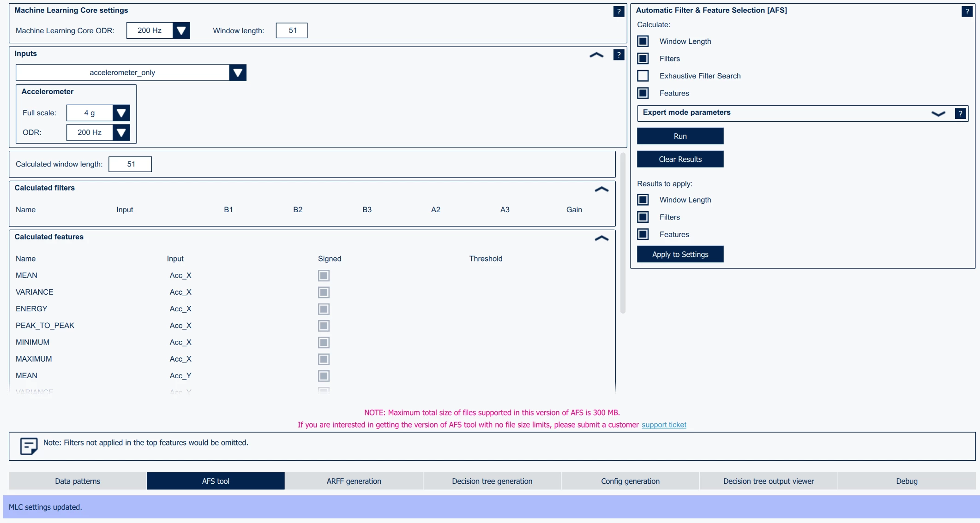980x523 pixels.
Task: Click the MINIMUM feature name
Action: 32,342
